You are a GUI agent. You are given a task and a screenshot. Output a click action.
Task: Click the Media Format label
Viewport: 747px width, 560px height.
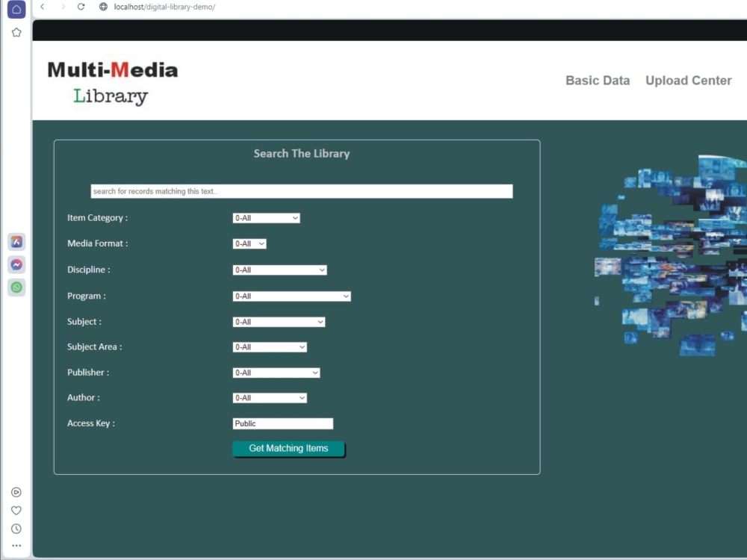point(97,243)
